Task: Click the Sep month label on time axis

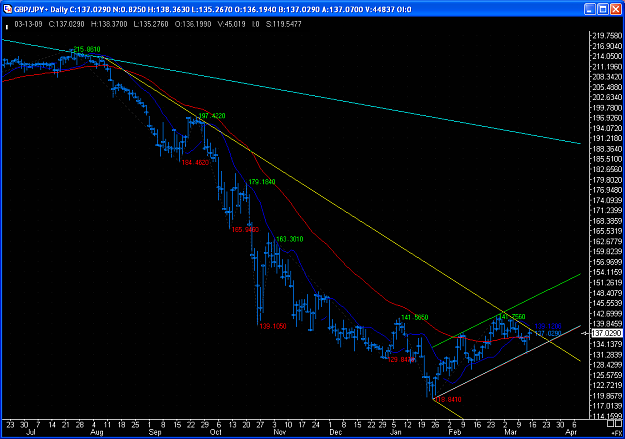Action: [155, 432]
